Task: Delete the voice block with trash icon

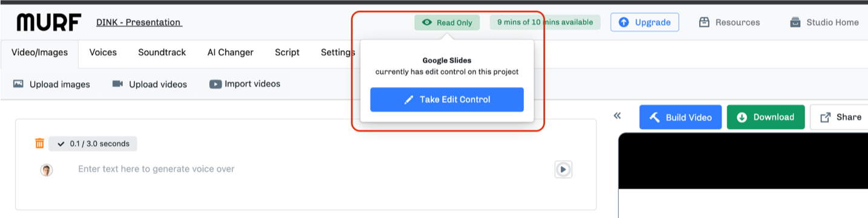Action: [x=39, y=144]
